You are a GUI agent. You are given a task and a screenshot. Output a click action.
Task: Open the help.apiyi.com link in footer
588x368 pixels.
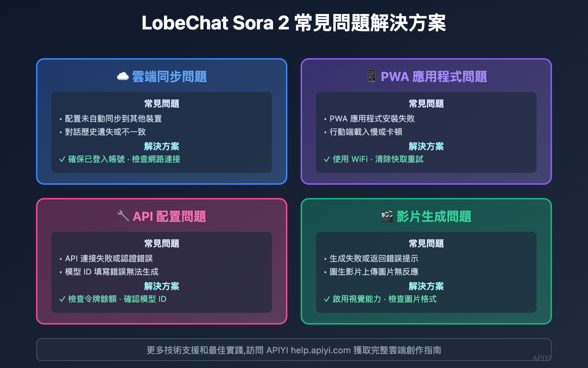pos(320,350)
